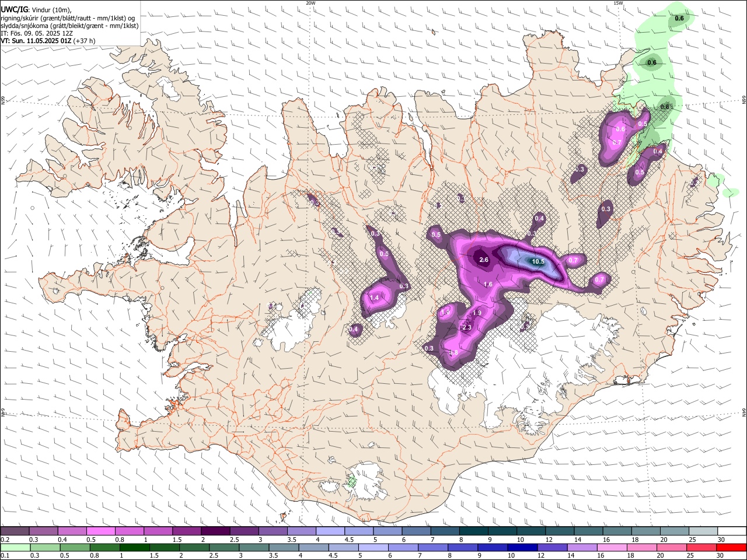The image size is (747, 560).
Task: Pick lower legend swatch between 0.3 and 0.5
Action: click(x=45, y=547)
